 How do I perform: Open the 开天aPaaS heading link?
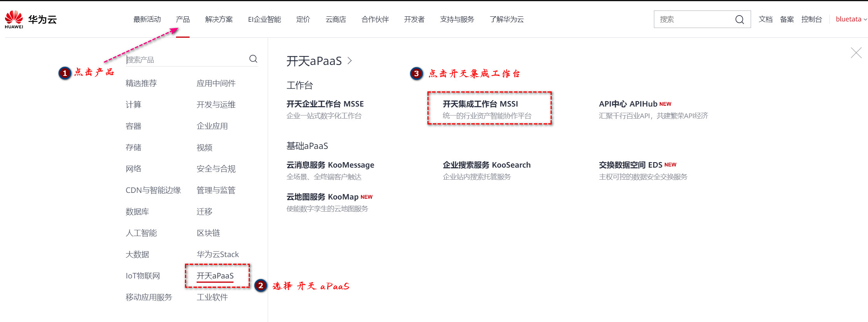coord(314,61)
